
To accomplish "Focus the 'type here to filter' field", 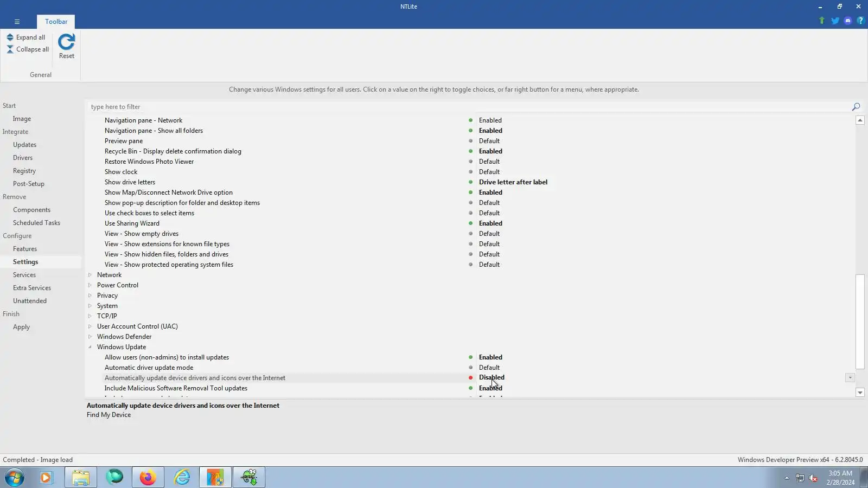I will [469, 107].
